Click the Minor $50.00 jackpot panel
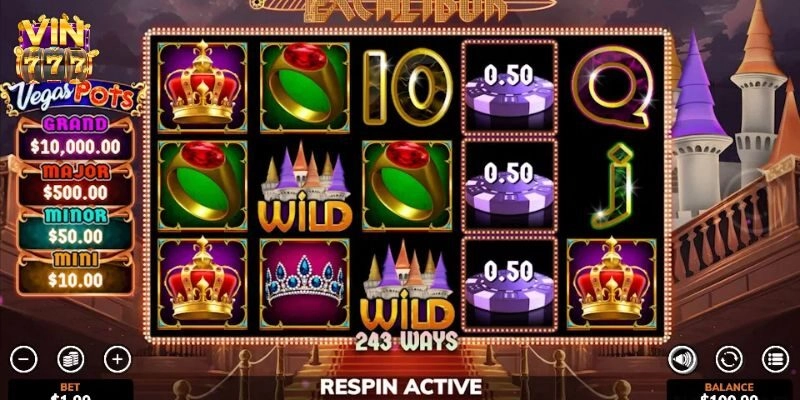The width and height of the screenshot is (800, 400). tap(75, 229)
